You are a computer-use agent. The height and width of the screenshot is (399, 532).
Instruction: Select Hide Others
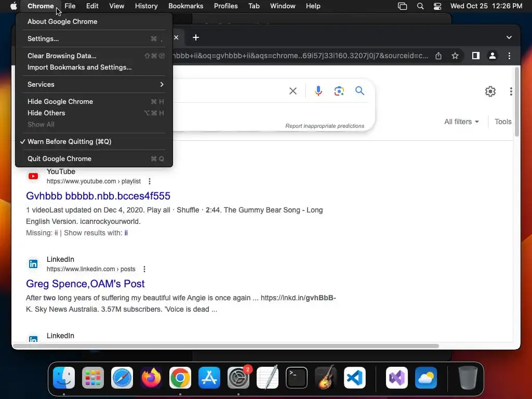click(94, 113)
